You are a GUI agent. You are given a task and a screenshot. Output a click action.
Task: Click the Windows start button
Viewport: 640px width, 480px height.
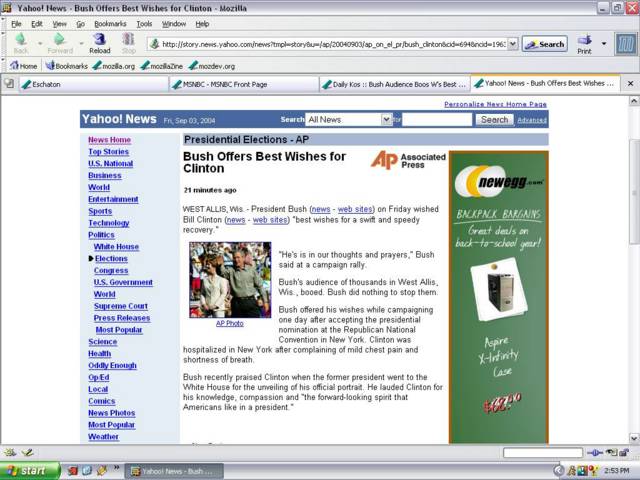pyautogui.click(x=30, y=471)
